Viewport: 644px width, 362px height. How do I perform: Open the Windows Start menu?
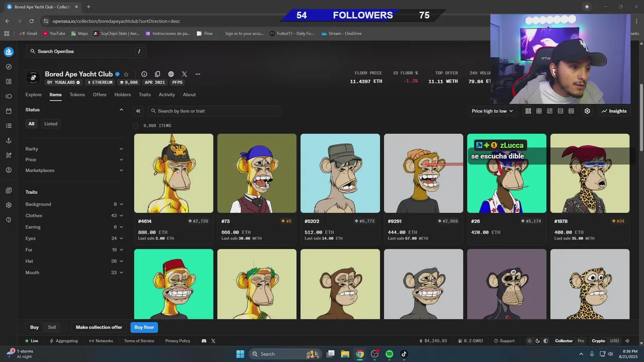click(240, 354)
